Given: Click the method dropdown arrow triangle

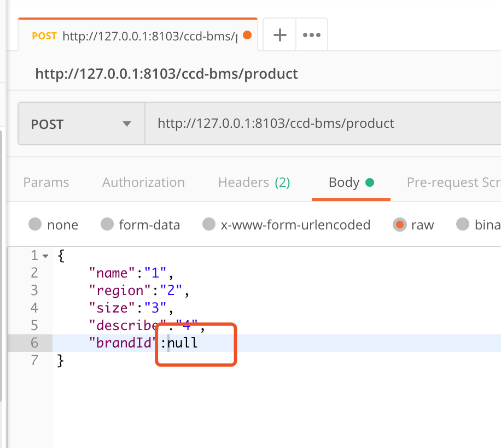Looking at the screenshot, I should pyautogui.click(x=127, y=124).
